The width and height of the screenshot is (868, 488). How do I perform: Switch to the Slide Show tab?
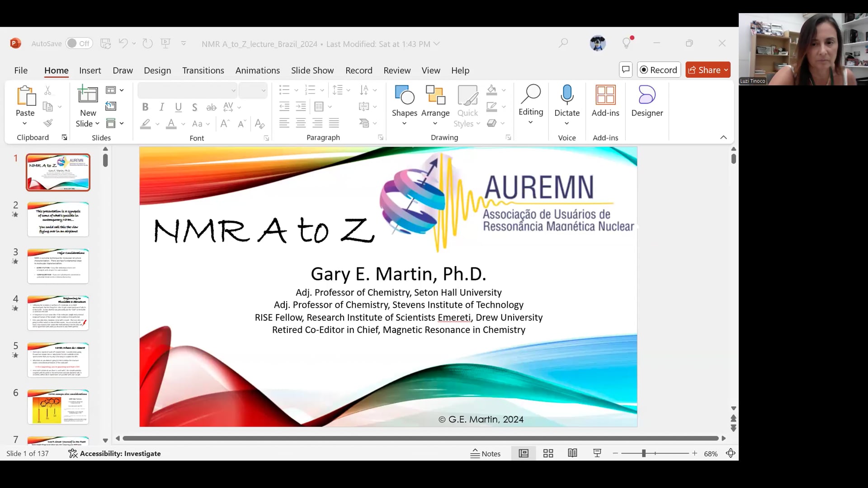[x=312, y=70]
